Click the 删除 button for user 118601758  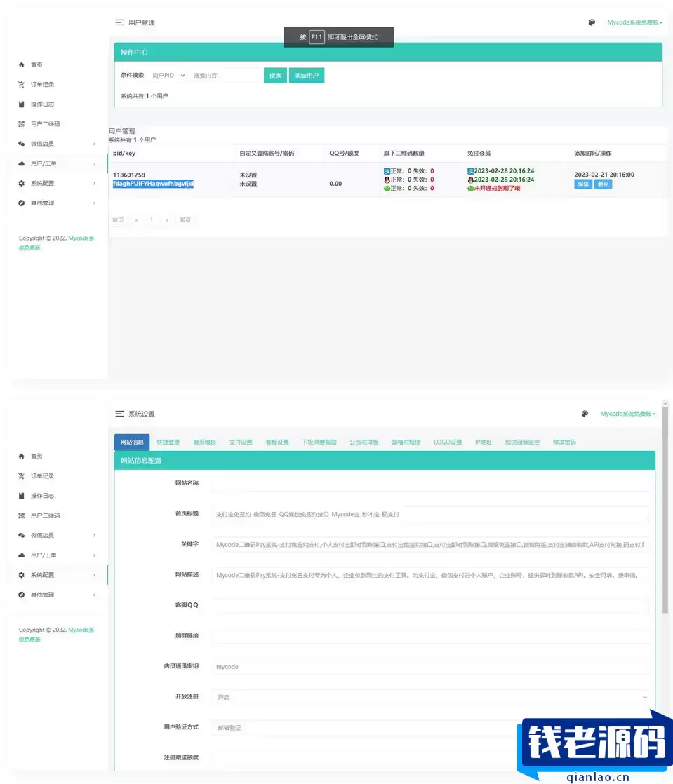[603, 184]
